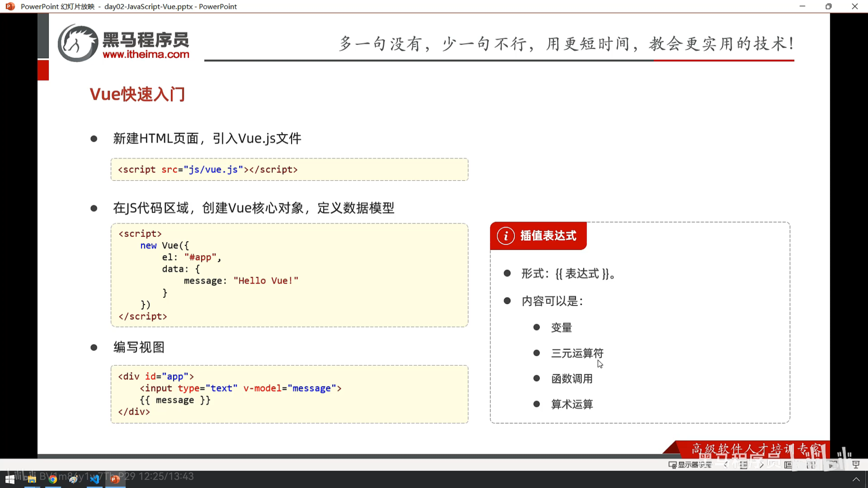Viewport: 868px width, 488px height.
Task: Show hidden system tray icons chevron
Action: pyautogui.click(x=856, y=479)
